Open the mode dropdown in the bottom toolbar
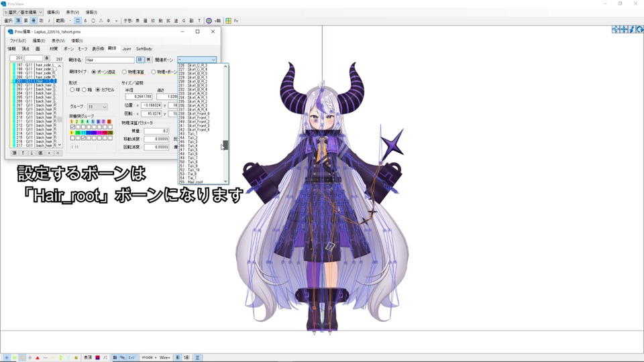 (x=150, y=358)
